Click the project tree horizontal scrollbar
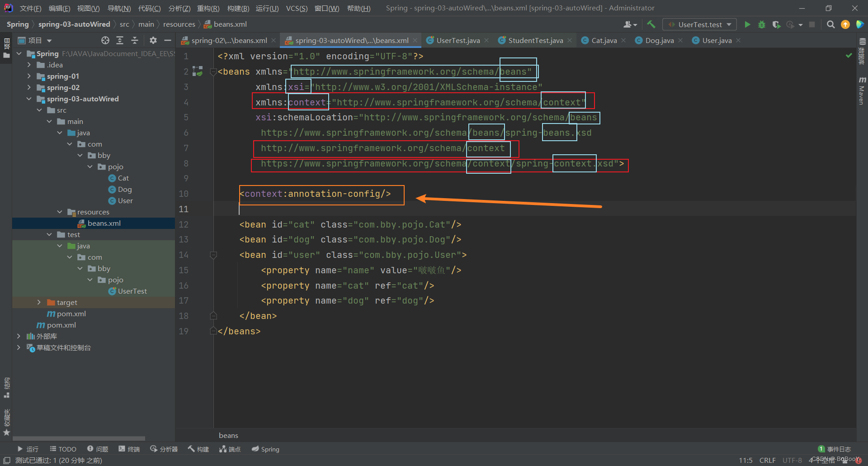Screen dimensions: 868x466 coord(79,438)
